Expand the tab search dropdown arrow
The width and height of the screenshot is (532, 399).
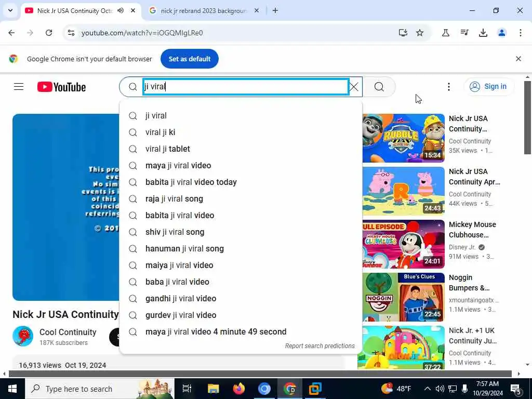10,10
